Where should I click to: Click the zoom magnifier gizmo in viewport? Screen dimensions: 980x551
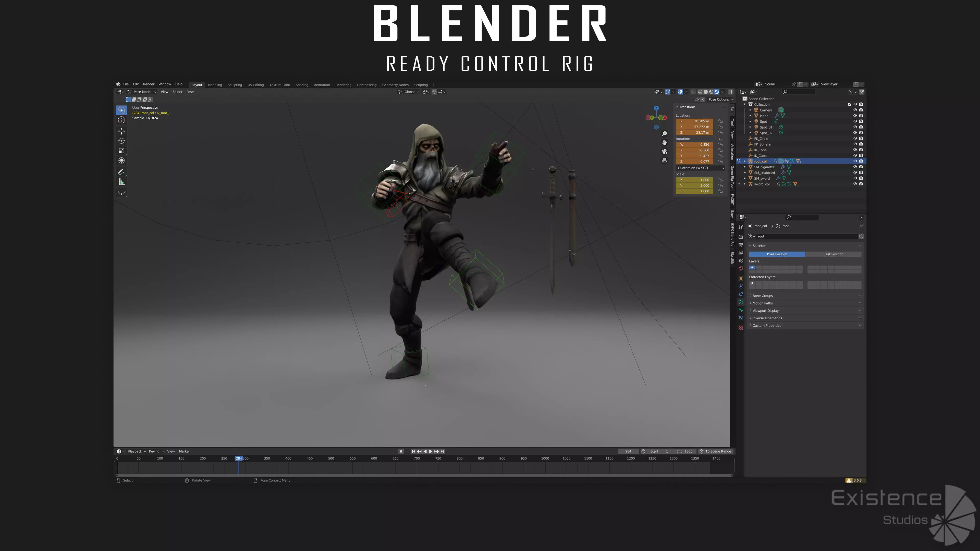point(664,134)
